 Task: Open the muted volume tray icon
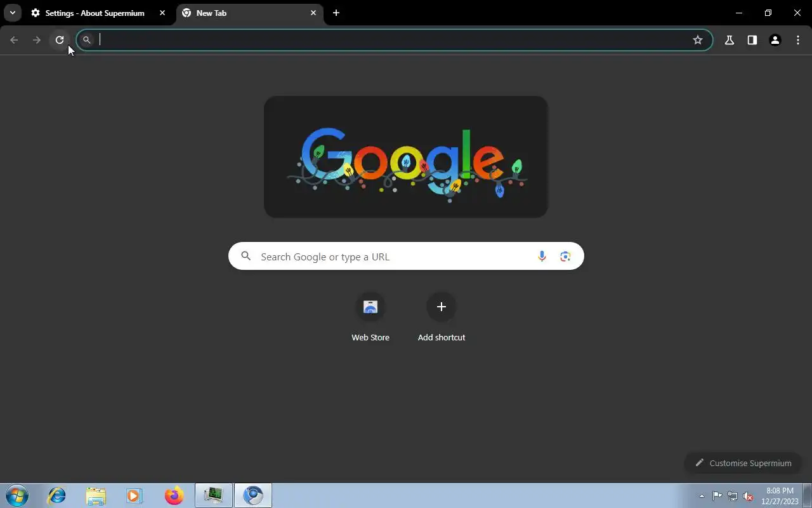[749, 496]
